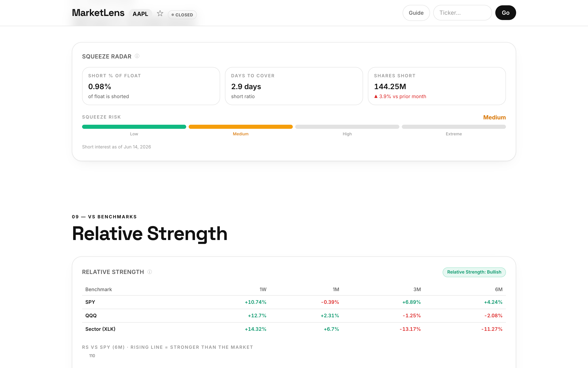This screenshot has height=368, width=588.
Task: Click the 3M column header
Action: pyautogui.click(x=417, y=289)
